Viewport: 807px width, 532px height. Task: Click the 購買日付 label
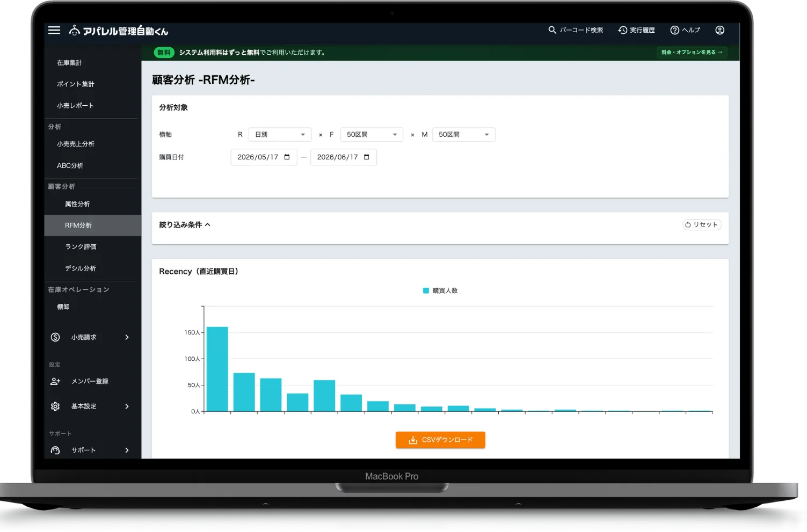[171, 157]
